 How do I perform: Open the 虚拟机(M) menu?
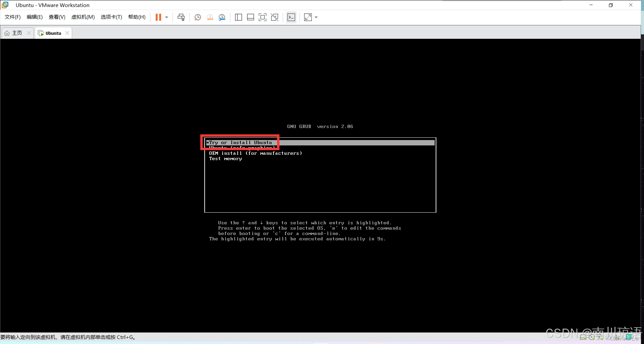click(83, 17)
